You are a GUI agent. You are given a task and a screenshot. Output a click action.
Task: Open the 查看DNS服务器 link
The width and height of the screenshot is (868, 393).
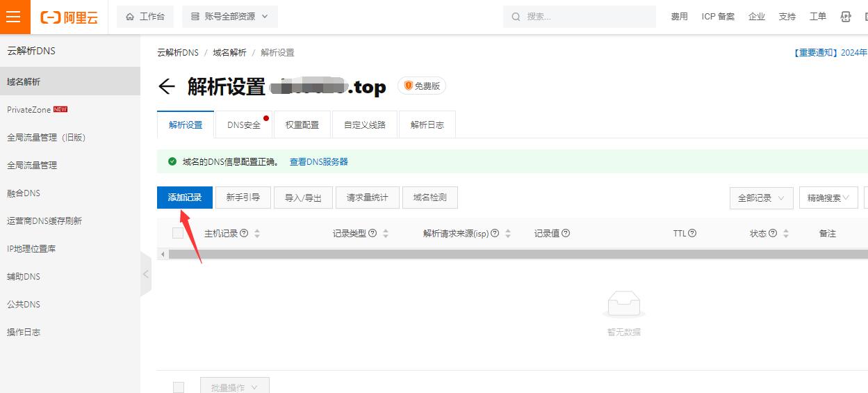point(319,161)
